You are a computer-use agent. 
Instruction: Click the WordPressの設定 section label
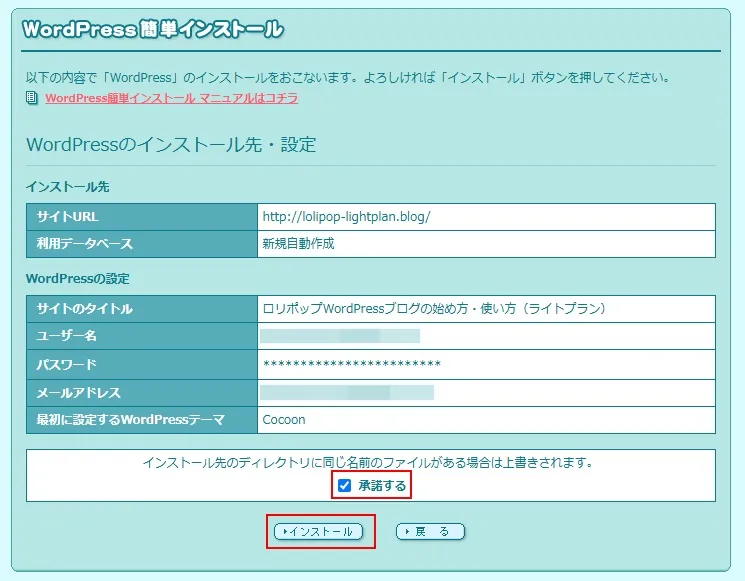pyautogui.click(x=77, y=279)
